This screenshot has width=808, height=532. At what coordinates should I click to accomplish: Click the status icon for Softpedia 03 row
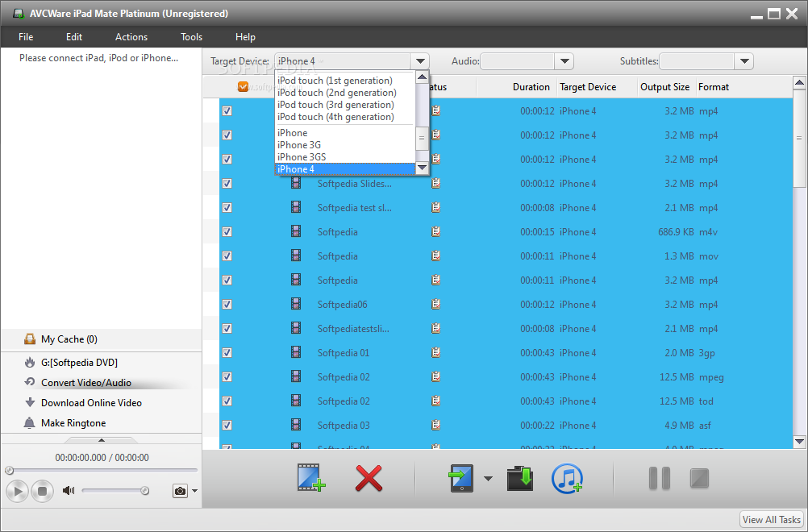(x=436, y=426)
